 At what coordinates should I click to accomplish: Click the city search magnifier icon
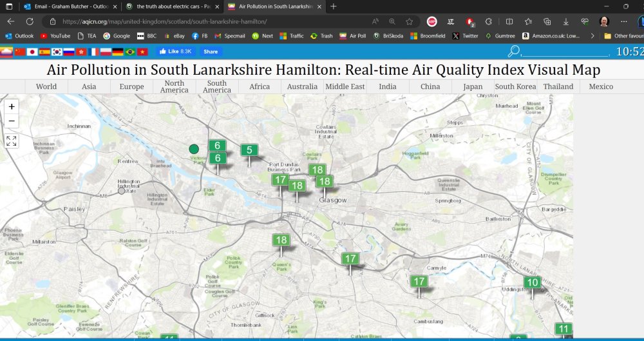(514, 52)
